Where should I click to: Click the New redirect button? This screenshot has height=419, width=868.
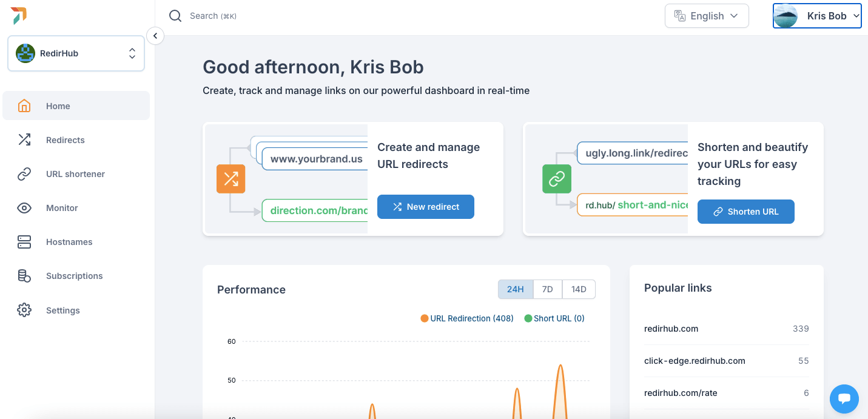(x=425, y=207)
